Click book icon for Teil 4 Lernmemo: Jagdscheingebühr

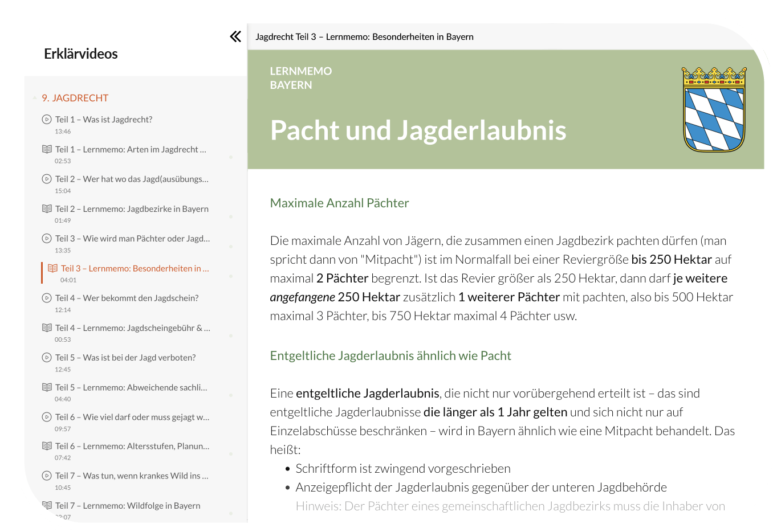47,328
